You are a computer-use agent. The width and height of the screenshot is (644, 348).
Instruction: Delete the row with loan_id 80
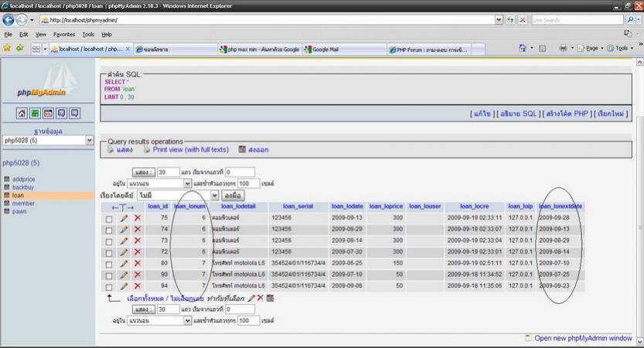(x=138, y=264)
